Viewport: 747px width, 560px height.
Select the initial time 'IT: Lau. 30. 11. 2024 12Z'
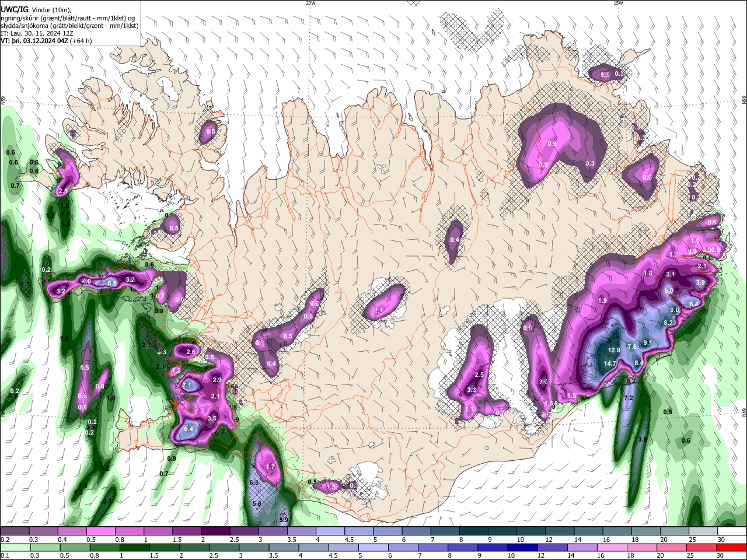click(37, 33)
